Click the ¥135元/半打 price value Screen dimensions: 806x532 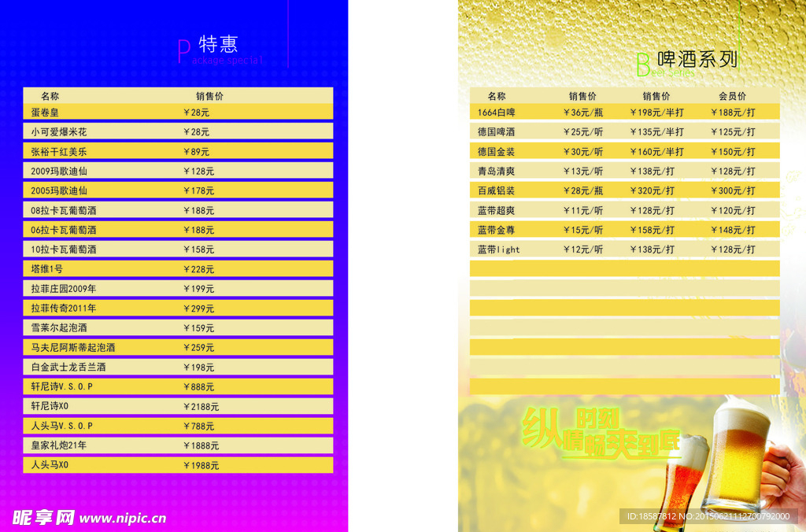[x=657, y=132]
